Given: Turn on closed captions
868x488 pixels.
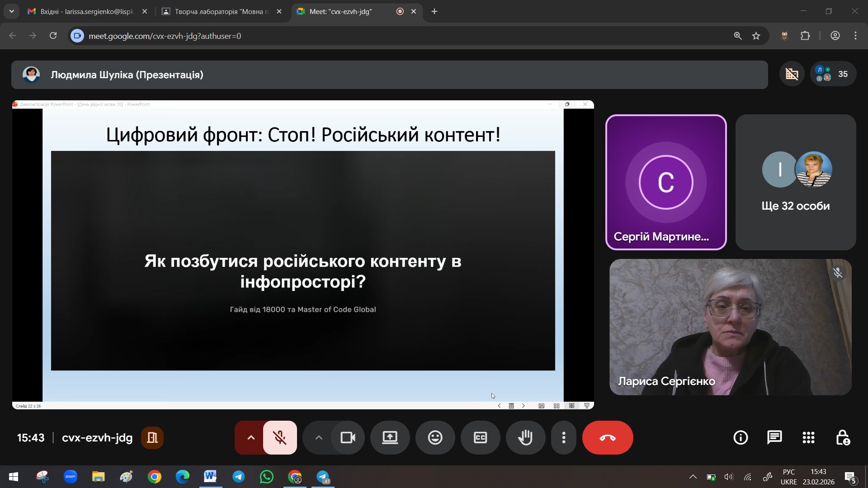Looking at the screenshot, I should click(x=480, y=437).
